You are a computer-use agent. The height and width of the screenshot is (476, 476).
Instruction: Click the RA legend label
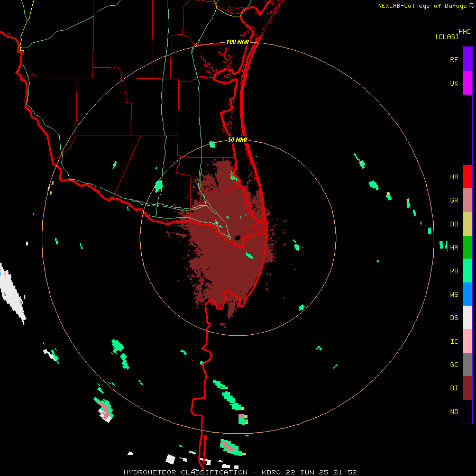coord(454,271)
